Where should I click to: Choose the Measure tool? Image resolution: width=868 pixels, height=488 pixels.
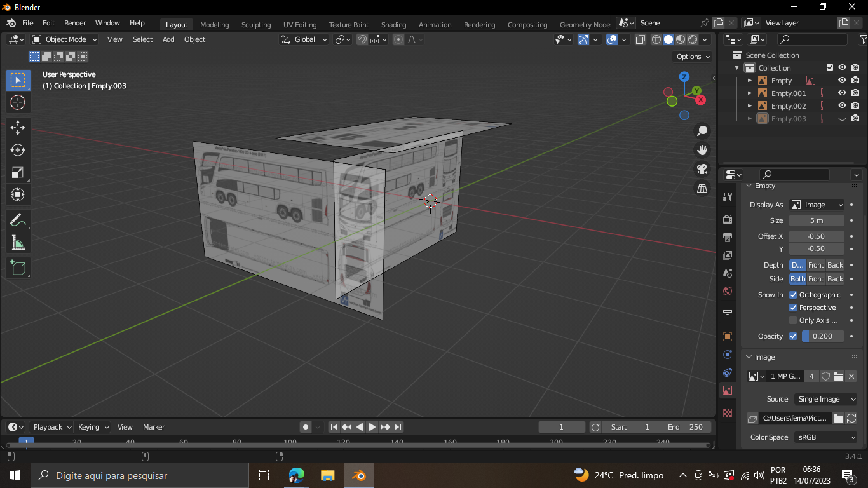18,243
